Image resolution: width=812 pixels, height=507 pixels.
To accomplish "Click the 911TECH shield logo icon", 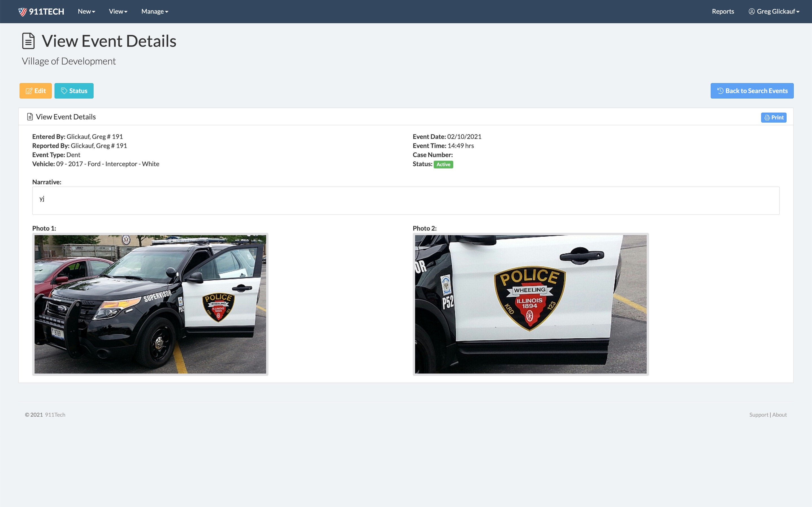I will click(x=23, y=12).
